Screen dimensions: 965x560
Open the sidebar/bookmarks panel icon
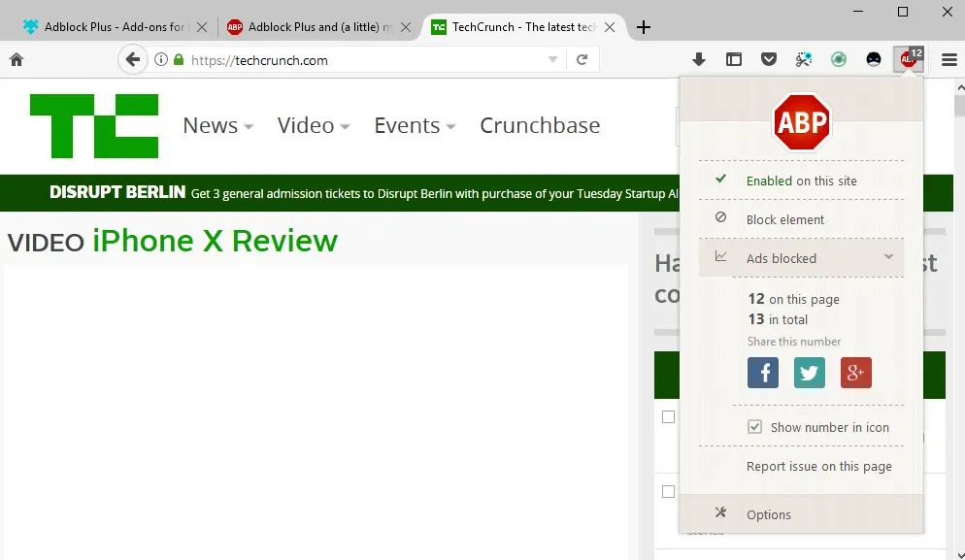(x=734, y=60)
